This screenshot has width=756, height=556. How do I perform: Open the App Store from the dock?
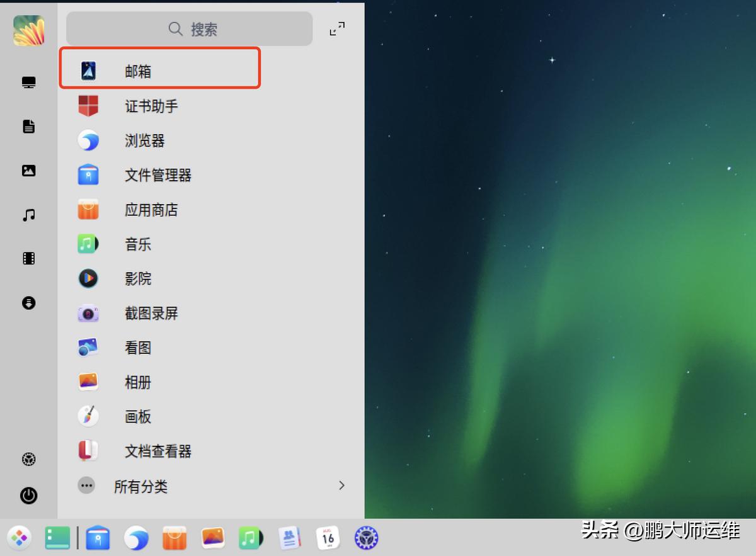174,538
